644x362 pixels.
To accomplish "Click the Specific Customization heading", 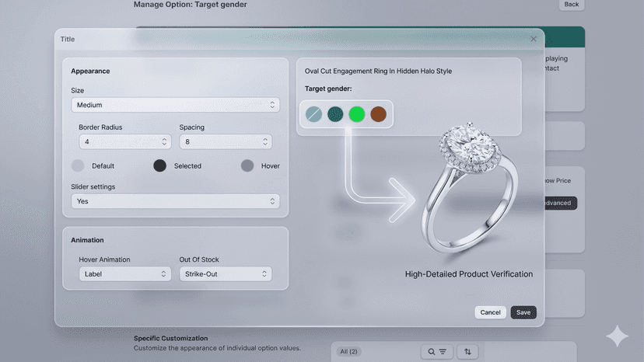I will coord(170,338).
